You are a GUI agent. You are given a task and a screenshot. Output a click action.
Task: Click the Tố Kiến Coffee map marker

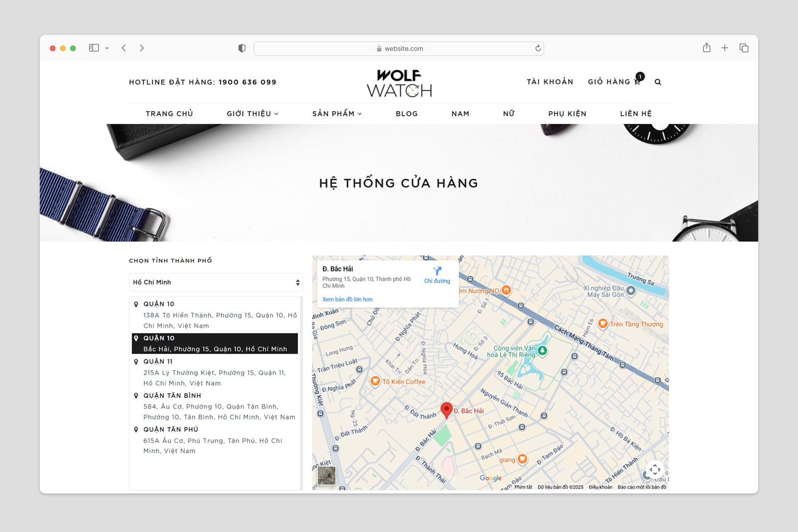375,381
